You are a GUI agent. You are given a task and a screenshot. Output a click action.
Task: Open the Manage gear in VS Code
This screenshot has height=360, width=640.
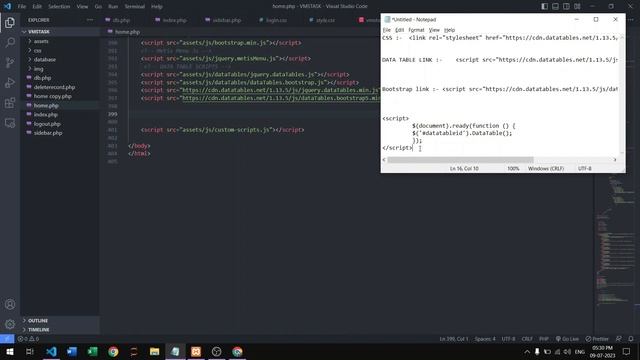[10, 324]
